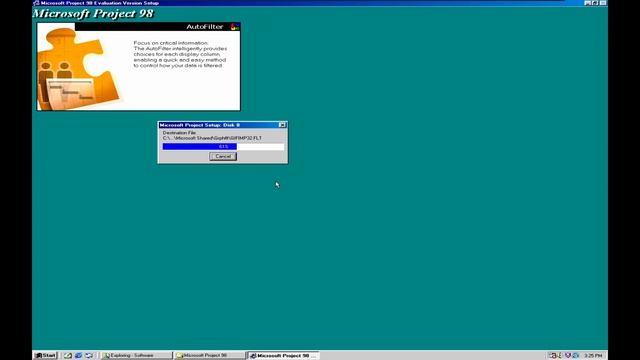640x360 pixels.
Task: Open the first Quick Launch icon beside Start
Action: pos(68,356)
